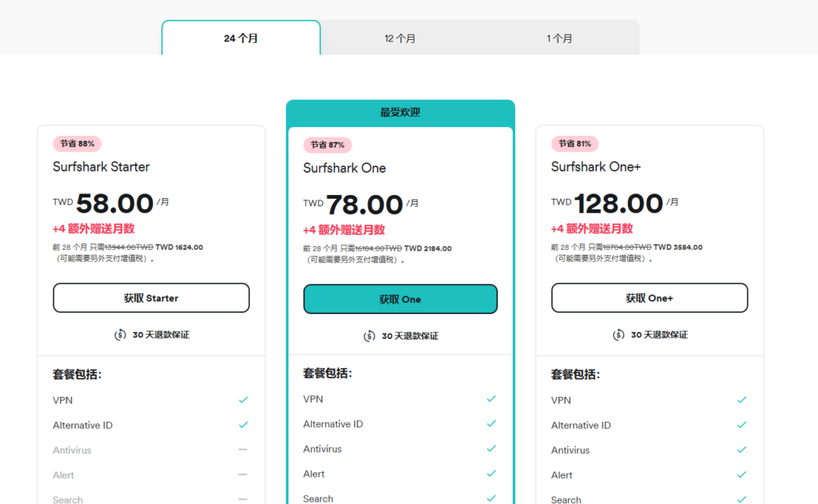Click the Antivirus dash in Starter plan
This screenshot has height=504, width=818.
coord(243,450)
